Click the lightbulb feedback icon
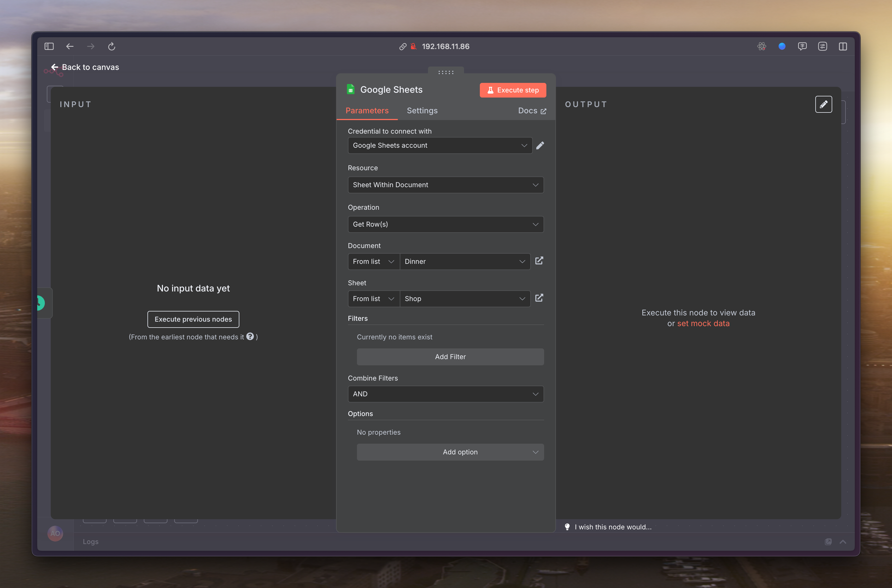 [567, 527]
